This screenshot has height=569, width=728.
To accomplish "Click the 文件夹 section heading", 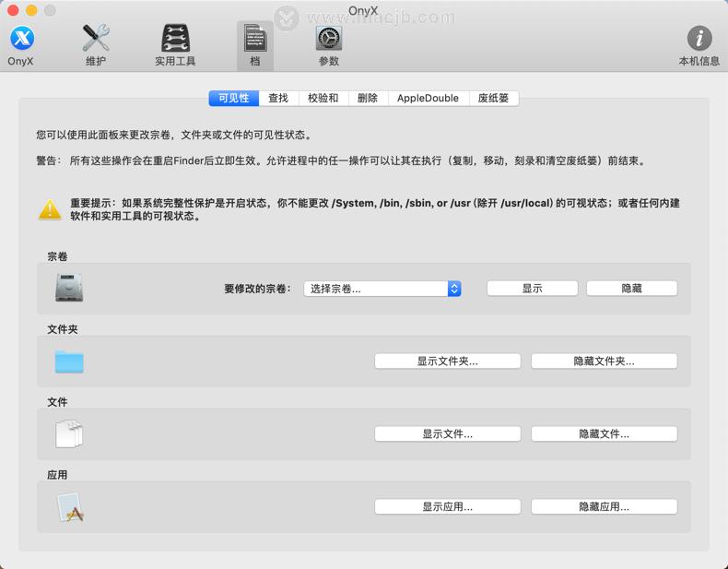I will (63, 329).
